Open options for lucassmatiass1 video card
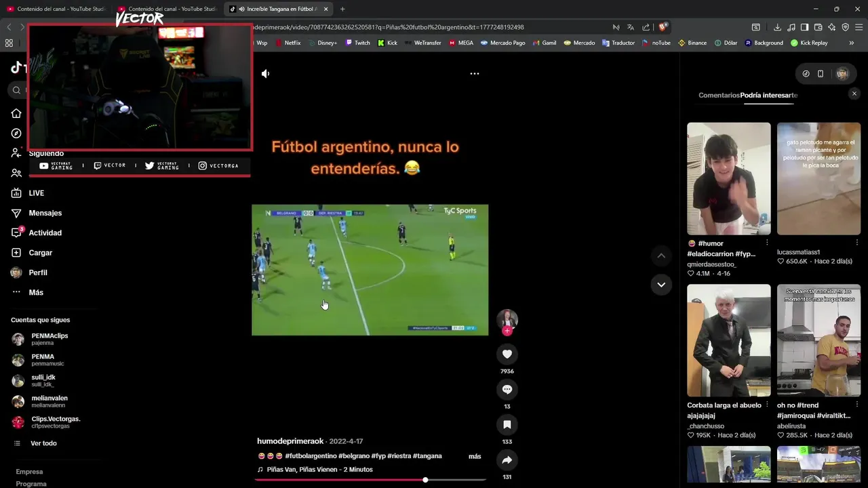Screen dimensions: 868x488 [856, 243]
